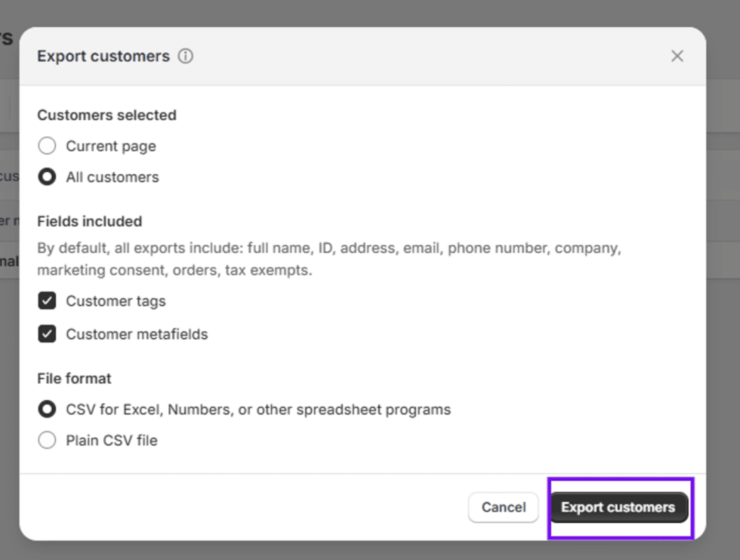Click the 'Customers selected' section heading
This screenshot has width=740, height=560.
click(x=106, y=115)
